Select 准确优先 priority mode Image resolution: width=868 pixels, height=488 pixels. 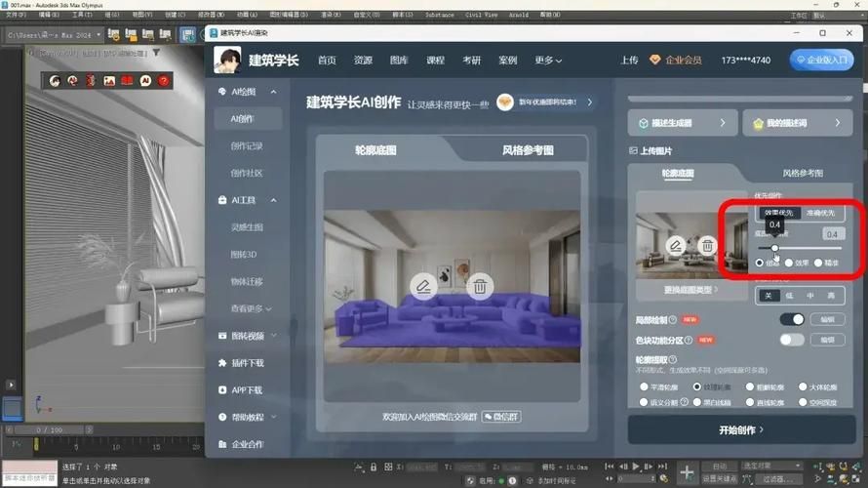[x=820, y=213]
